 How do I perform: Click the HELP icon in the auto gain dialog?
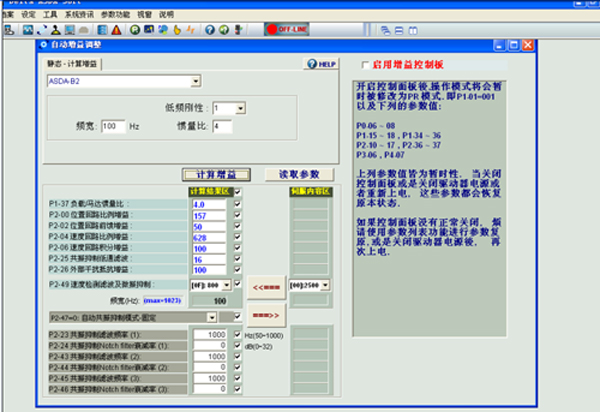pos(320,64)
